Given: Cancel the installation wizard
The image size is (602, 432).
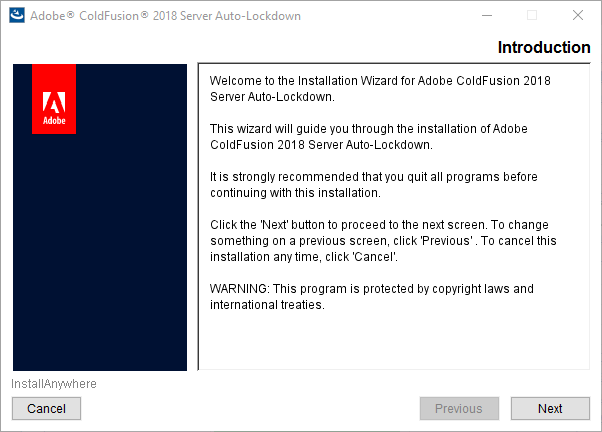Looking at the screenshot, I should click(46, 409).
